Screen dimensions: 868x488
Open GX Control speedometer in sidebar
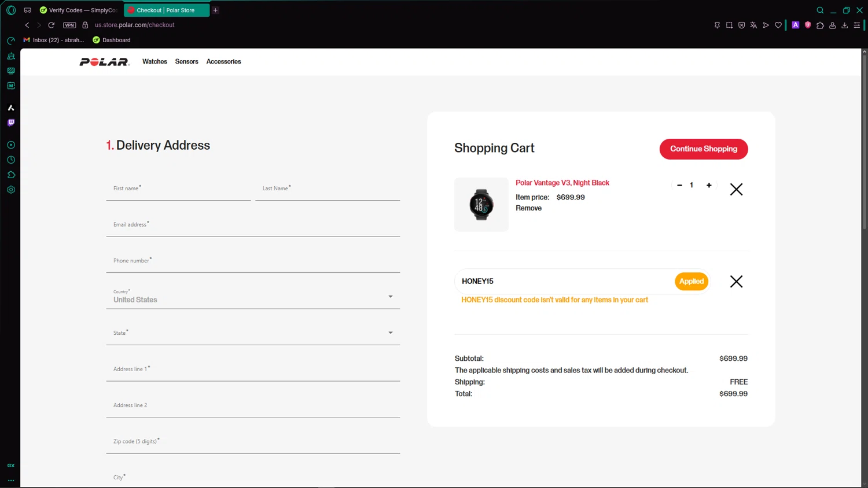[x=11, y=41]
